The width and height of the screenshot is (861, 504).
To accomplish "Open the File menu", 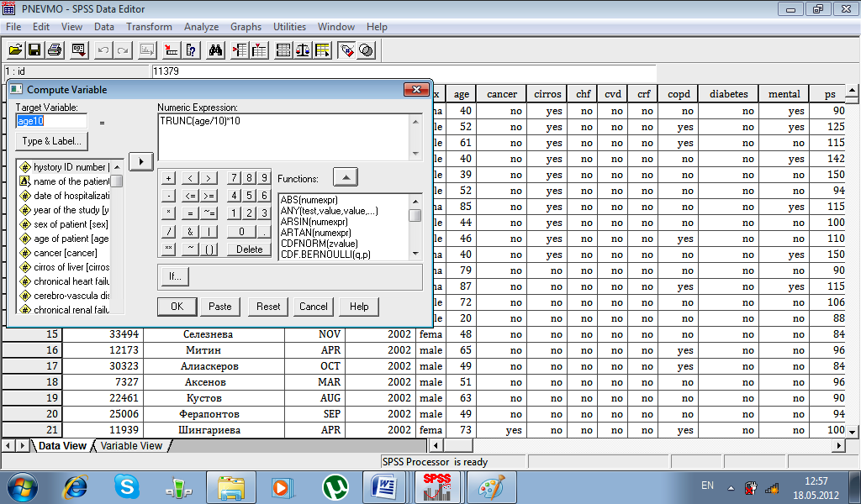I will (13, 26).
